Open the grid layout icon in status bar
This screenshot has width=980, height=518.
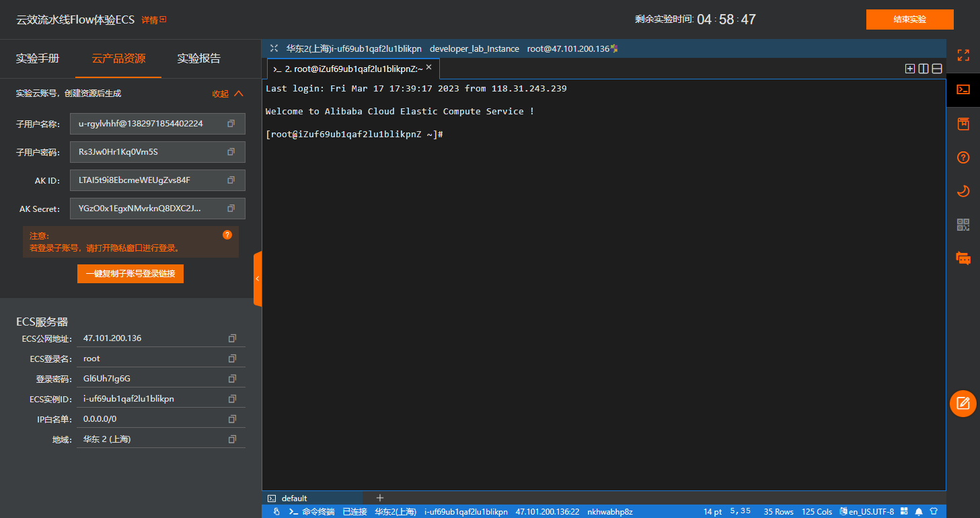pos(905,512)
